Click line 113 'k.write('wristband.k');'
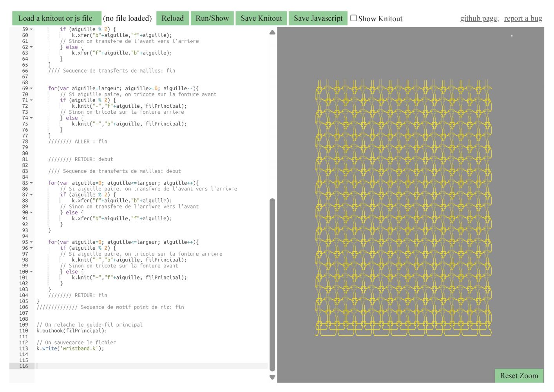Screen dimensions: 554x392 pyautogui.click(x=71, y=348)
